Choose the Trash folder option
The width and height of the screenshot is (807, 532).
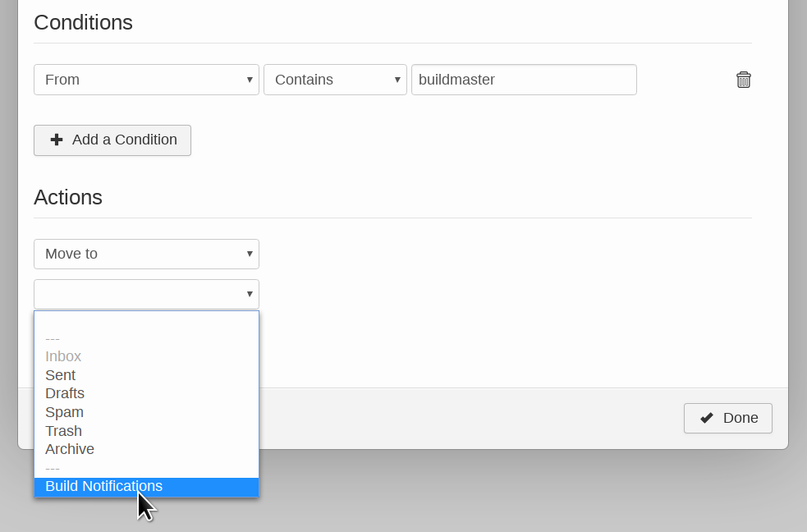pos(63,431)
